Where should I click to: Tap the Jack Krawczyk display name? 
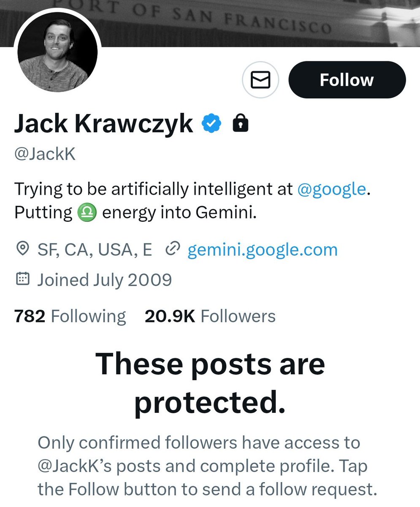coord(103,124)
